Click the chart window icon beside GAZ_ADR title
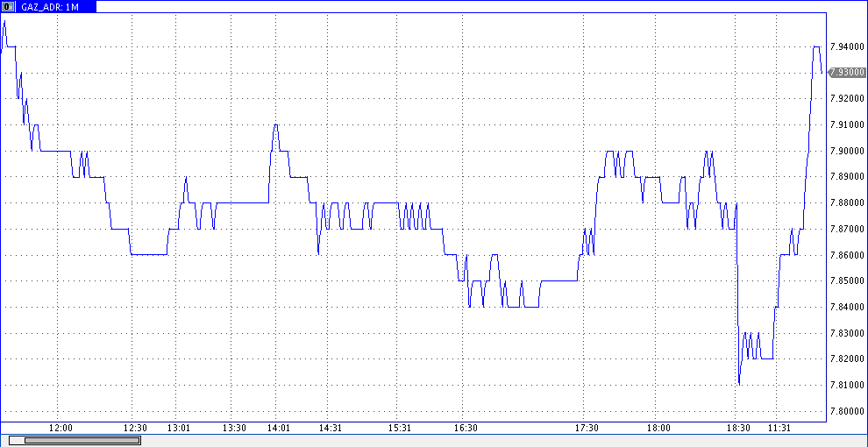 tap(8, 7)
